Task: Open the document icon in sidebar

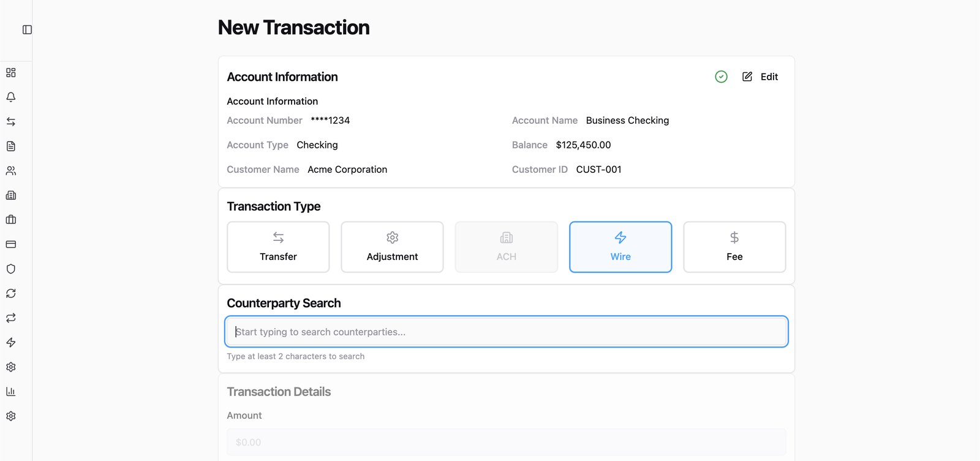Action: pyautogui.click(x=11, y=146)
